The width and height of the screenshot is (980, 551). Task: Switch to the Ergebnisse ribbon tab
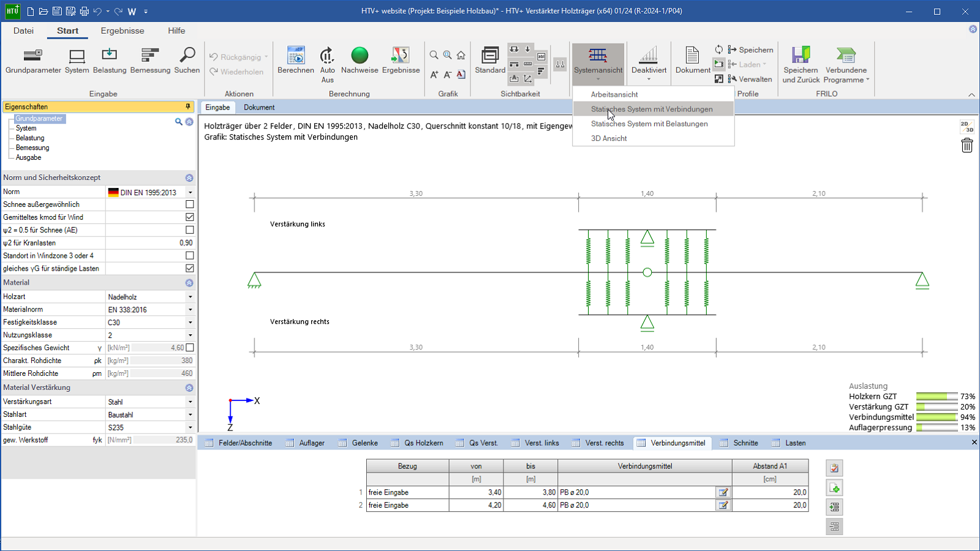point(123,31)
